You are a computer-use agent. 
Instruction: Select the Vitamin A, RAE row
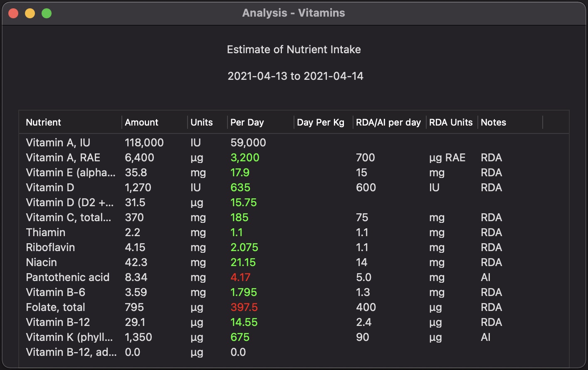coord(63,158)
